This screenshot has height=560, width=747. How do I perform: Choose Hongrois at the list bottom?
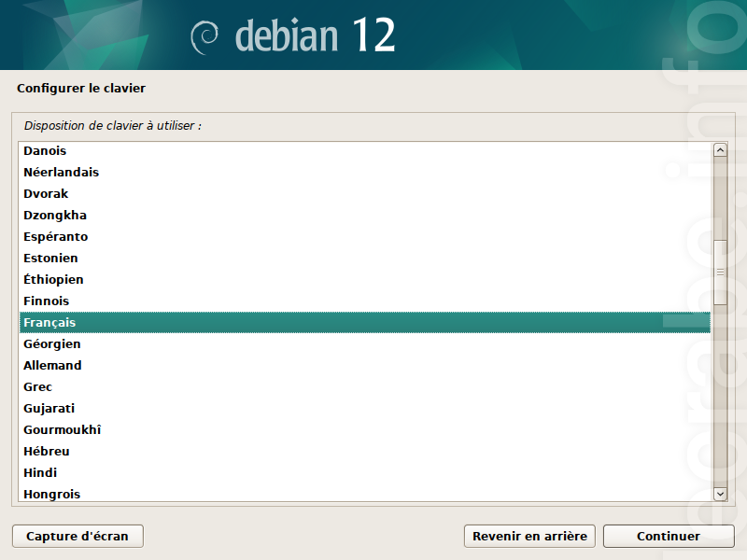(x=365, y=494)
